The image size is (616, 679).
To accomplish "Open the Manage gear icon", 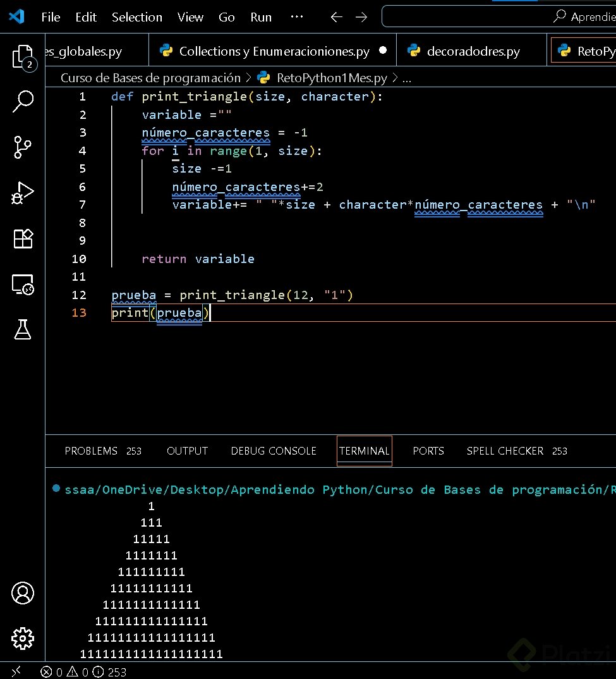I will click(23, 638).
